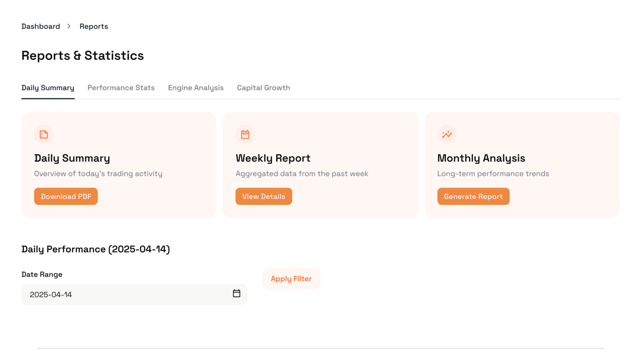641x364 pixels.
Task: Go to the Capital Growth tab
Action: 263,88
